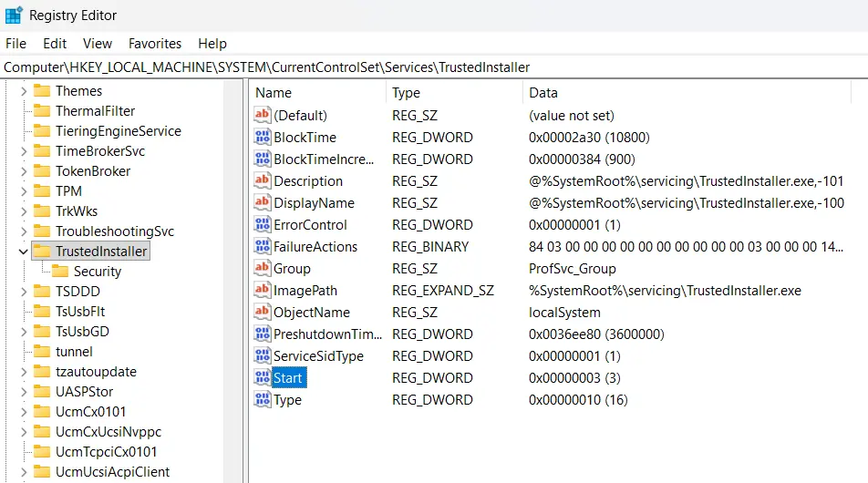Select the UcmCx0101 key label
Screen dimensions: 868x483
coord(91,412)
